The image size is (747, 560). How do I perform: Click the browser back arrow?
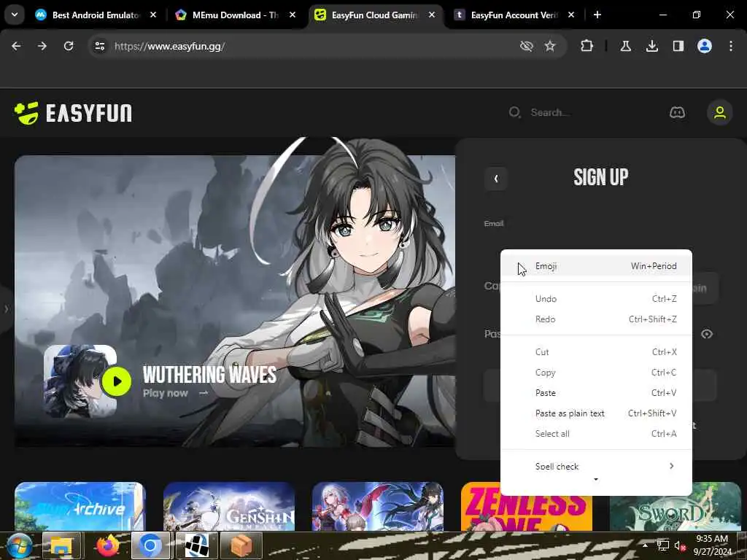tap(16, 46)
